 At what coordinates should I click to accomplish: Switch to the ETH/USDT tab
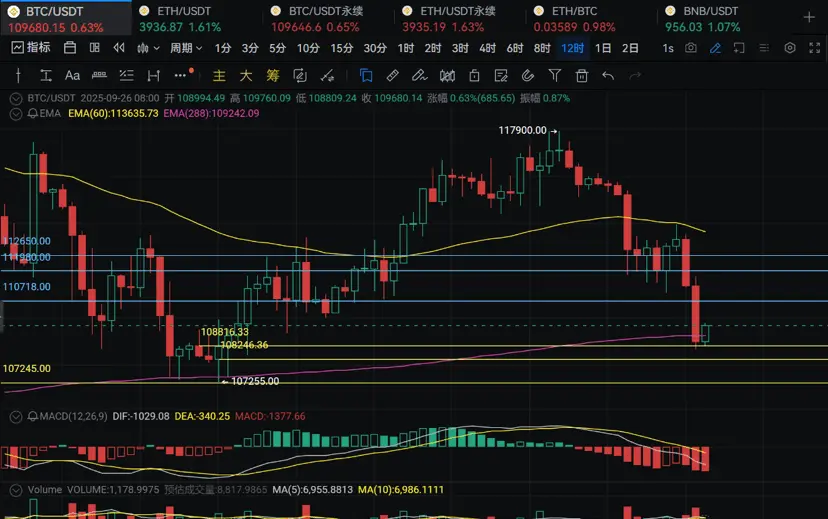tap(196, 18)
